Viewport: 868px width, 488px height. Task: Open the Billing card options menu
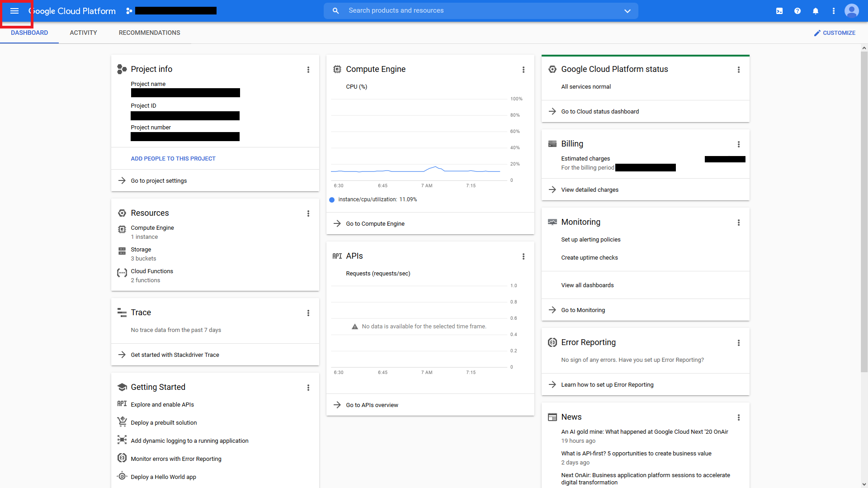pos(739,144)
